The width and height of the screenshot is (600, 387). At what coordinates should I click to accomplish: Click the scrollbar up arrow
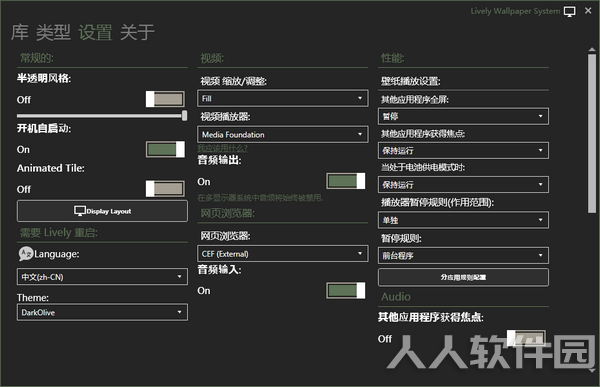click(592, 50)
